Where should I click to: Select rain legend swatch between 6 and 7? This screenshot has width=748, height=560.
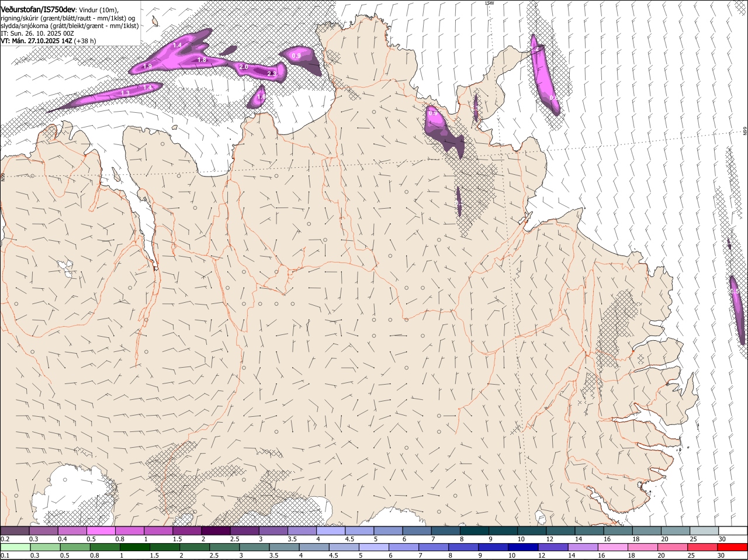[x=405, y=548]
